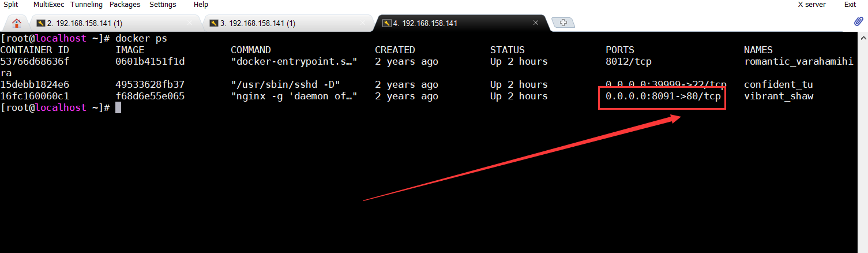The height and width of the screenshot is (253, 868).
Task: Click image ID f68d6e55e065
Action: [150, 96]
